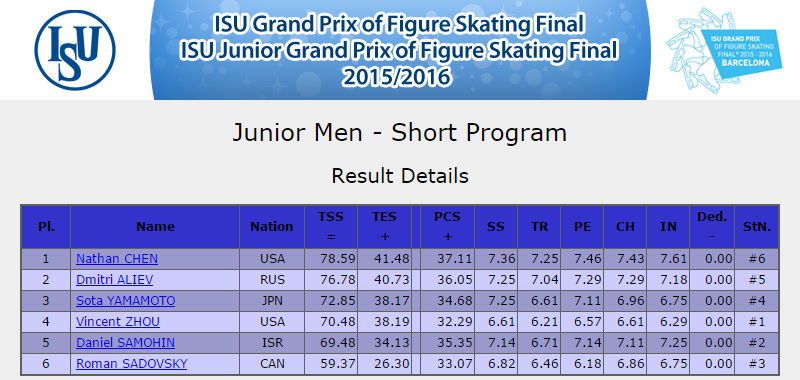Screen dimensions: 800x380
Task: Click the Barcelona Grand Prix Final logo
Action: coord(724,49)
